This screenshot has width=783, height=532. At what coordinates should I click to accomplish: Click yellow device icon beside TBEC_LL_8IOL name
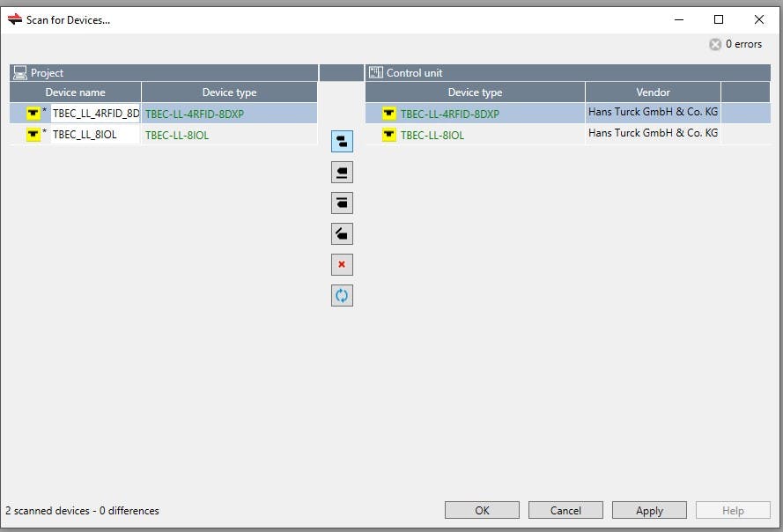click(33, 135)
